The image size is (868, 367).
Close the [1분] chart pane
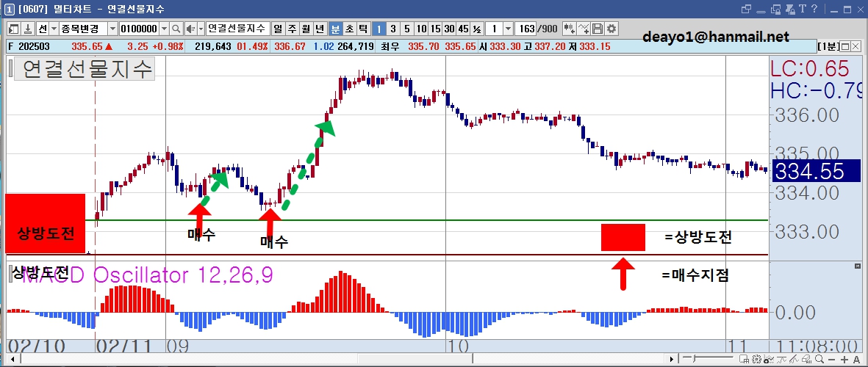(x=856, y=46)
